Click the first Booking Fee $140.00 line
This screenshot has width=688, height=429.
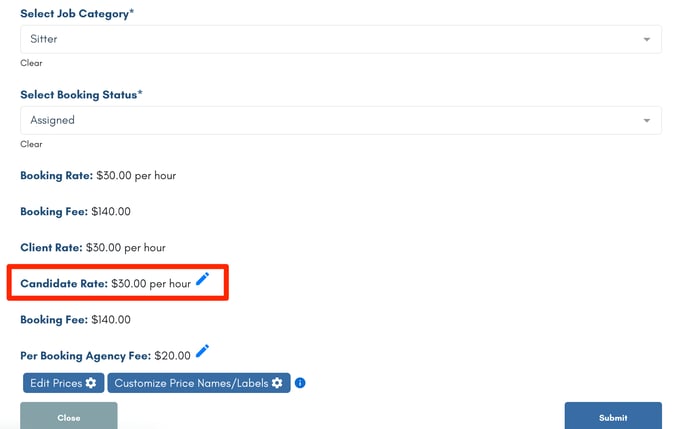75,211
